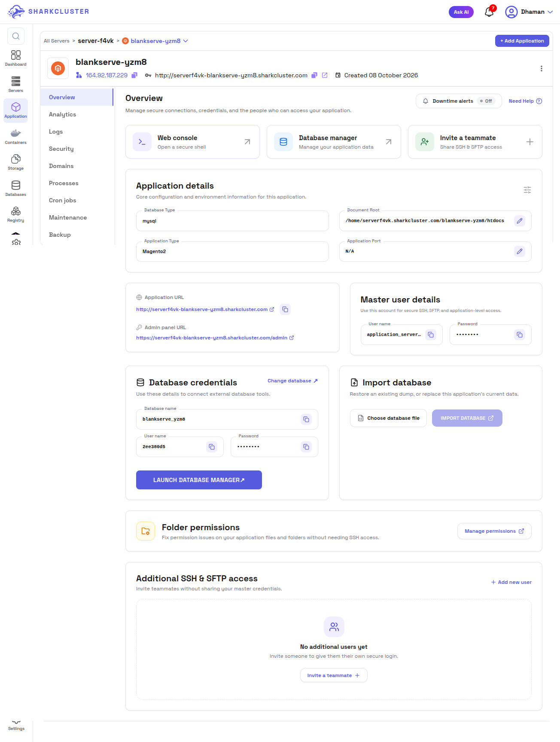Open the Cron jobs section
560x742 pixels.
pos(77,200)
